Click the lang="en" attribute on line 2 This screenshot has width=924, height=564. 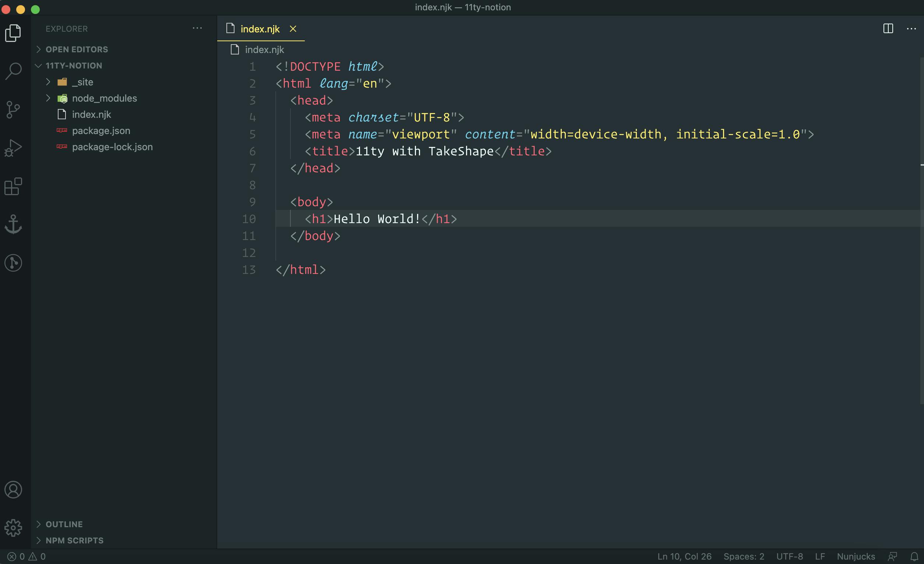[x=351, y=84]
